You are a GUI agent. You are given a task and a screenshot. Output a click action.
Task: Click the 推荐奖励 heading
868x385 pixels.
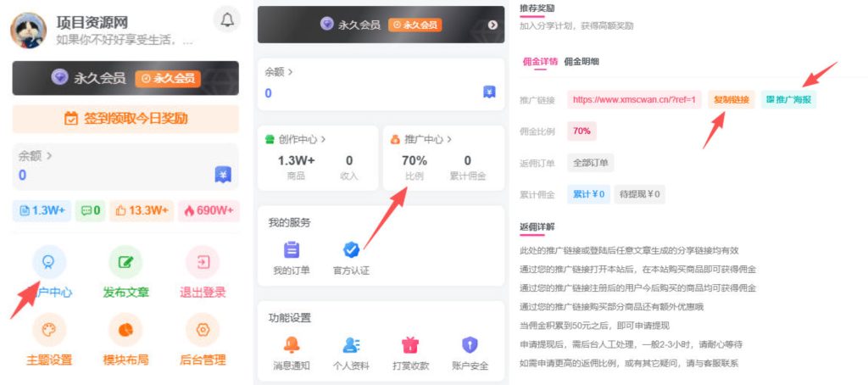click(537, 8)
